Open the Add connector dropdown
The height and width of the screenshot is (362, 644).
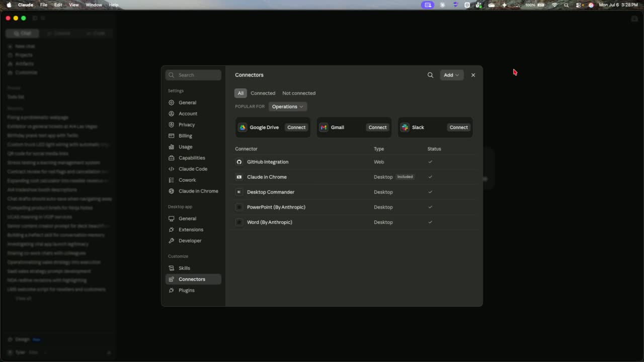[451, 75]
